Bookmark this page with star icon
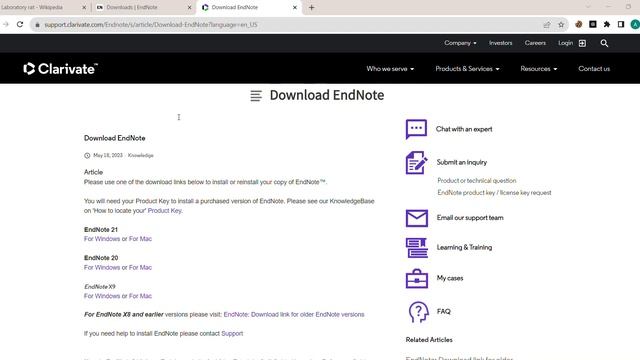640x360 pixels. tap(561, 24)
